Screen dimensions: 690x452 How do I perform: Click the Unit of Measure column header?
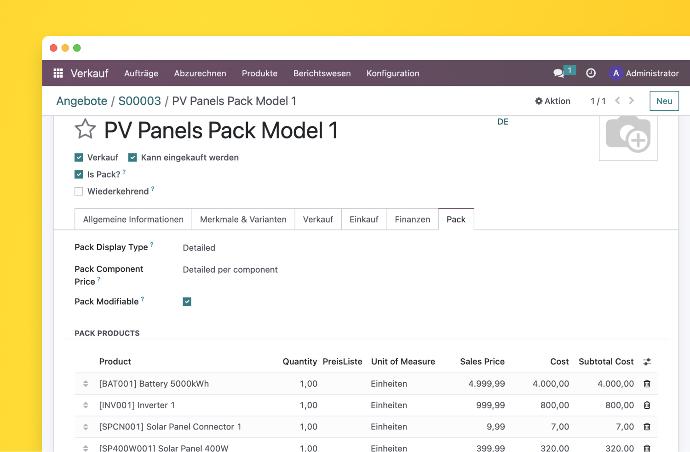tap(403, 361)
